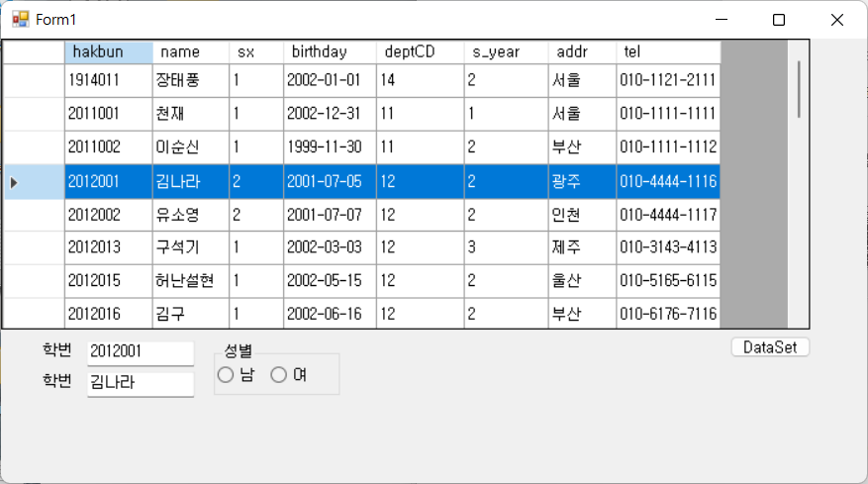
Task: Select the name cell 김구
Action: click(191, 313)
